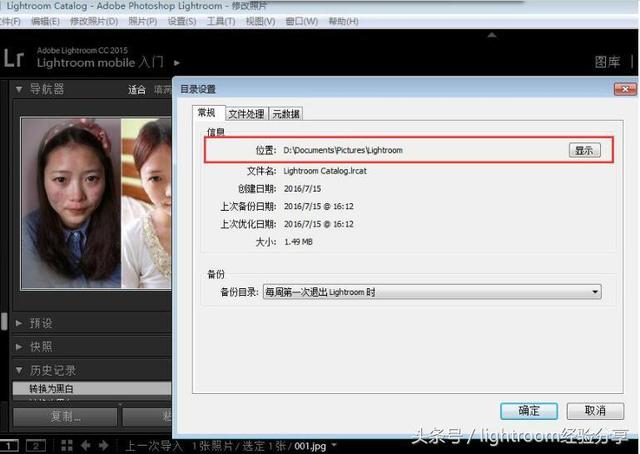Switch to the 文件处理 tab
The image size is (640, 454).
pos(246,114)
